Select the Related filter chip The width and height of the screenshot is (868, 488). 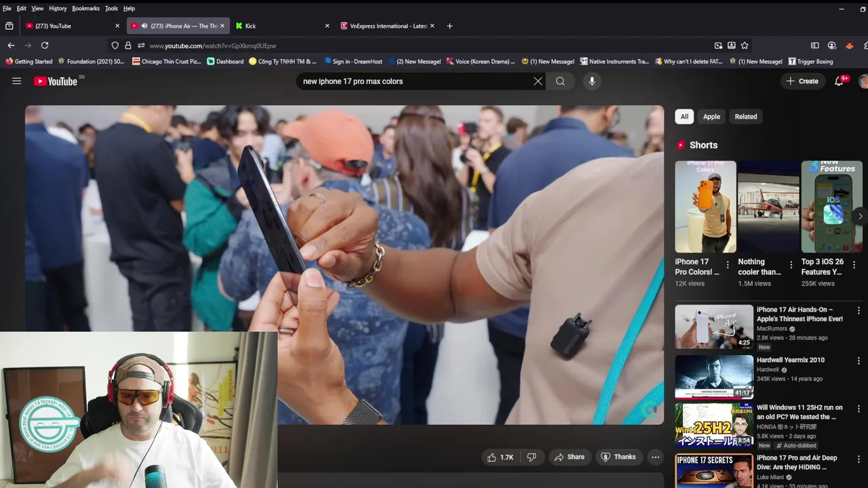[x=746, y=117]
